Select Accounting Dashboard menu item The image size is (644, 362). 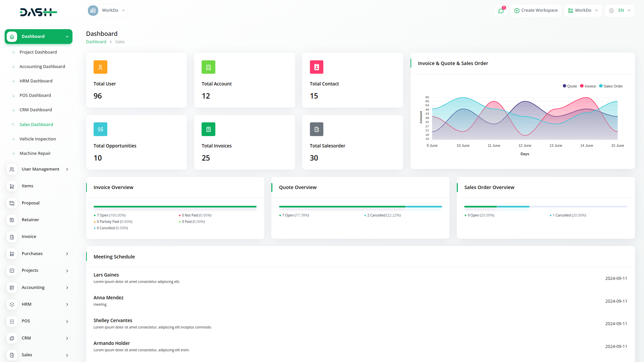42,67
